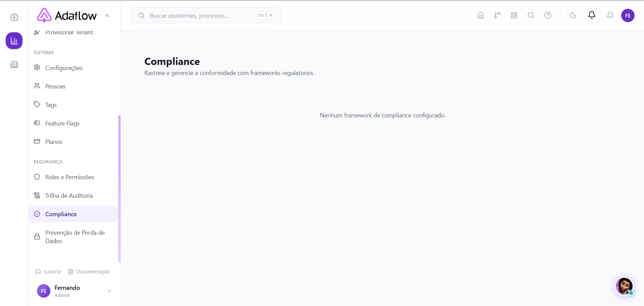Select Compliance in sidebar
The width and height of the screenshot is (644, 306).
[x=73, y=214]
